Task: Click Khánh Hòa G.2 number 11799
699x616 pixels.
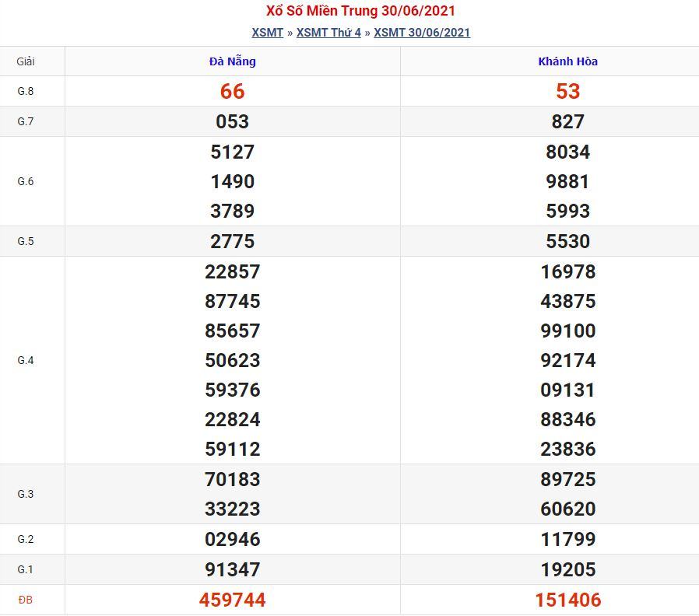Action: coord(568,540)
